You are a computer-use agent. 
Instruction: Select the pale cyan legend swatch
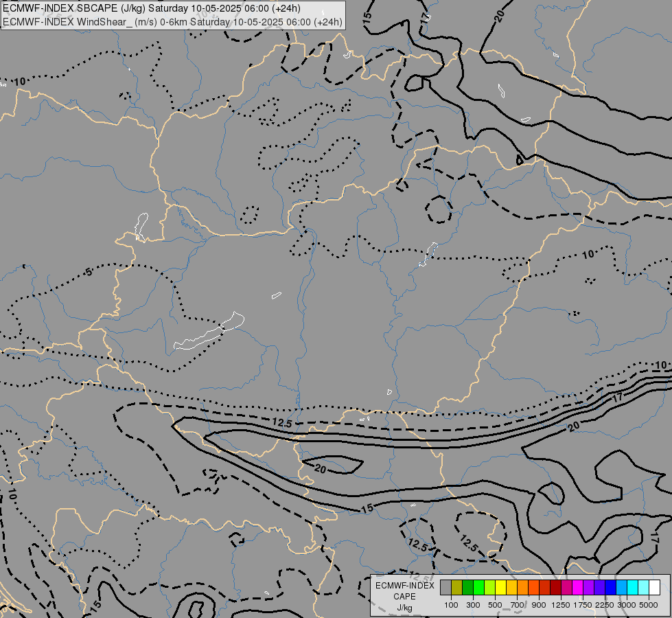[643, 588]
